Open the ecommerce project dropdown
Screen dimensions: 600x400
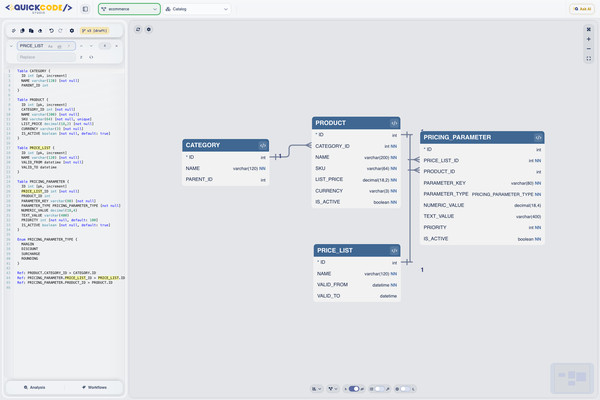pyautogui.click(x=129, y=9)
